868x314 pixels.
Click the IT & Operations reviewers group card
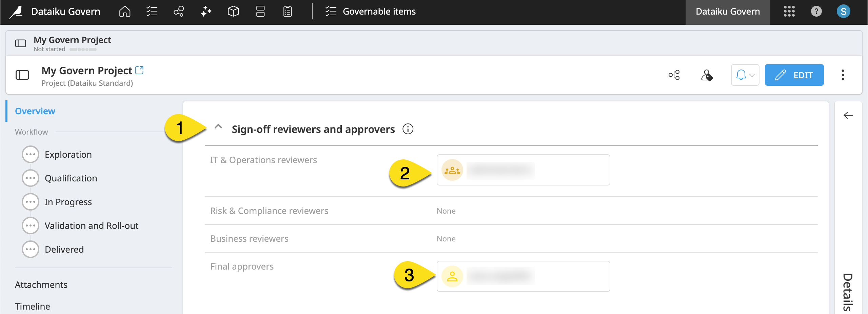coord(523,170)
